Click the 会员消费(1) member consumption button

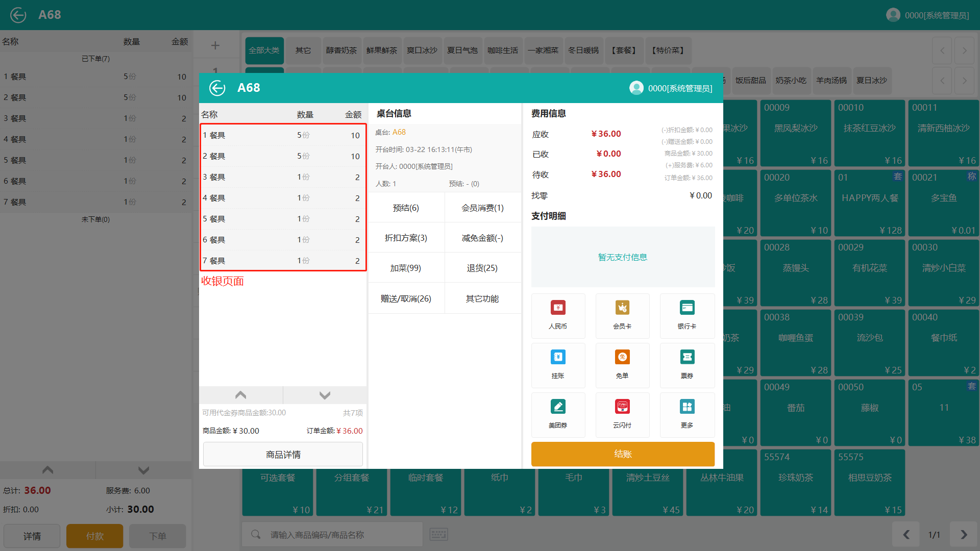(482, 208)
